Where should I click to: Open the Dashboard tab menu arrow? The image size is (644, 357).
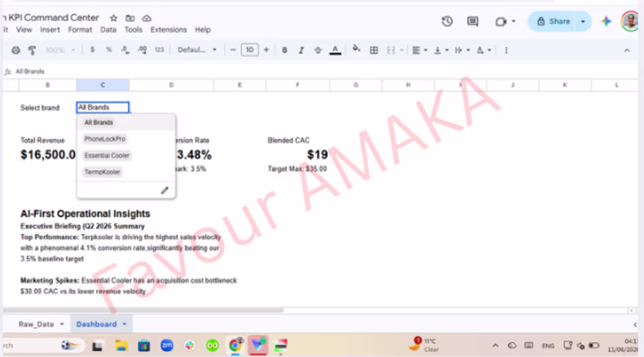(125, 324)
